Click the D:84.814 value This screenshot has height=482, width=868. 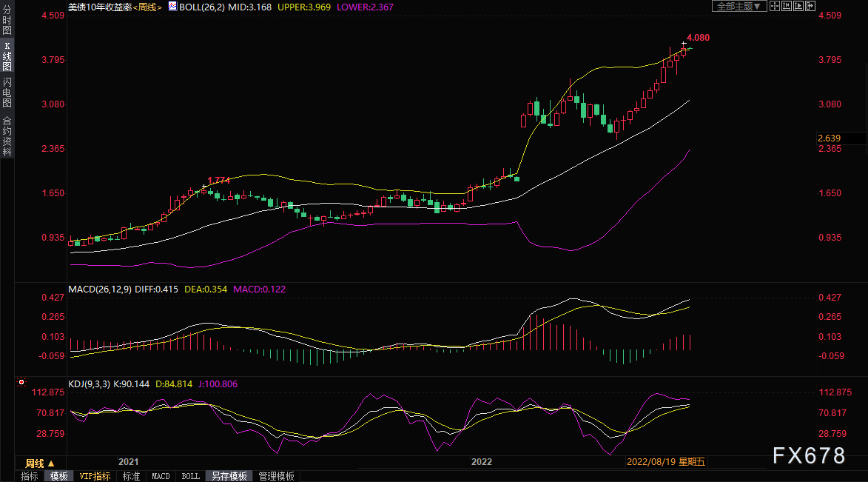point(174,384)
